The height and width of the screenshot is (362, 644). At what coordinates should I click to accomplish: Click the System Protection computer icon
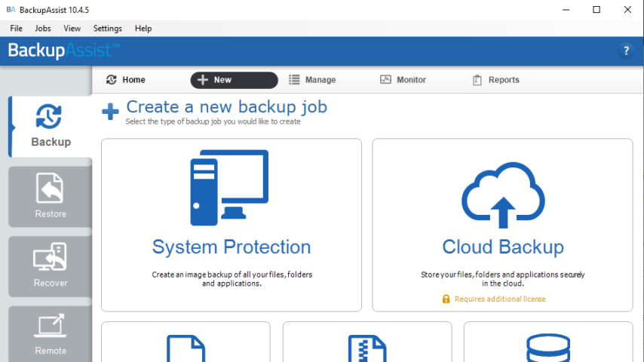tap(229, 187)
